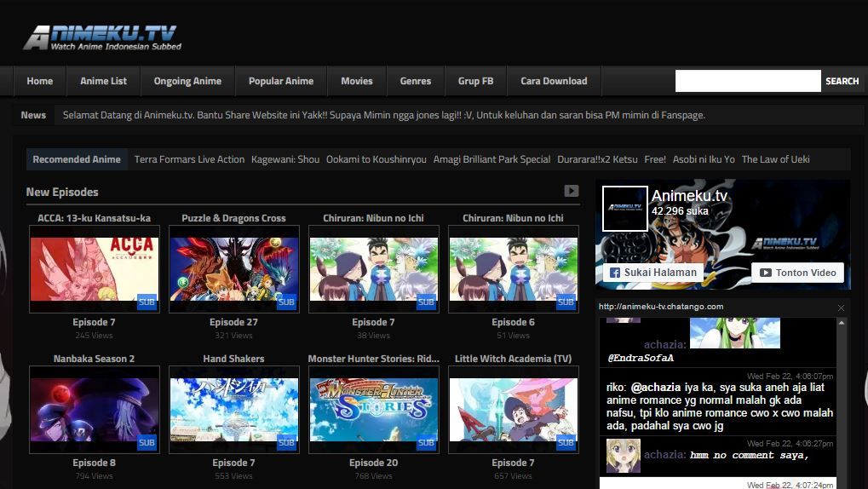Open Asobi ni Iku Yo link

click(704, 159)
